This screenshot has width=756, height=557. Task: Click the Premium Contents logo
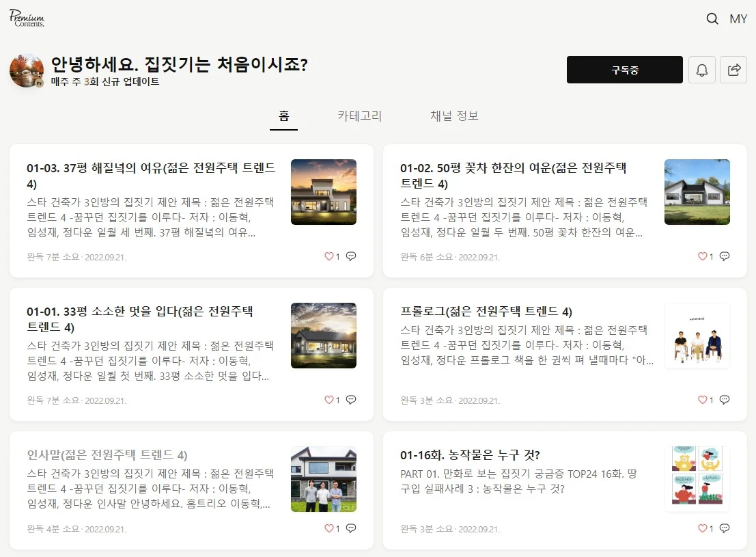[26, 18]
